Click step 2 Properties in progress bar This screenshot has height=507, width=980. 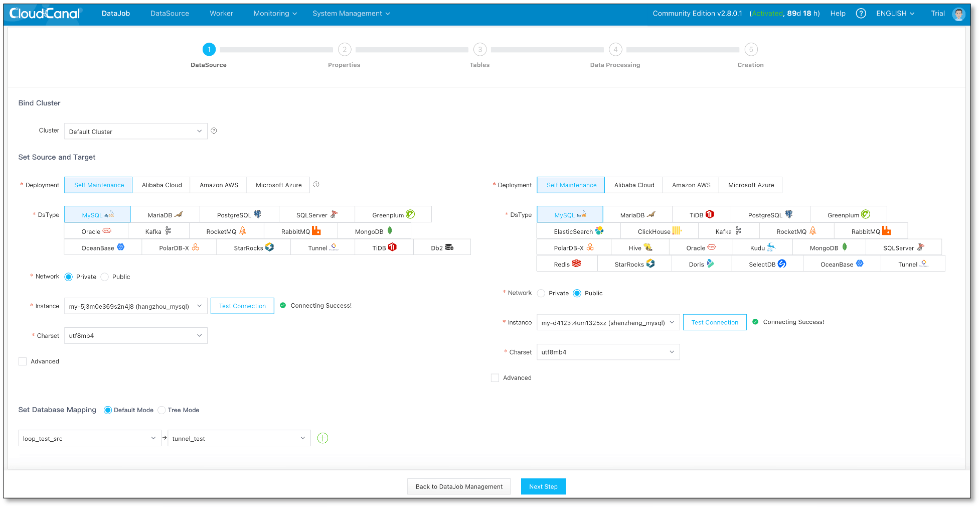coord(344,50)
